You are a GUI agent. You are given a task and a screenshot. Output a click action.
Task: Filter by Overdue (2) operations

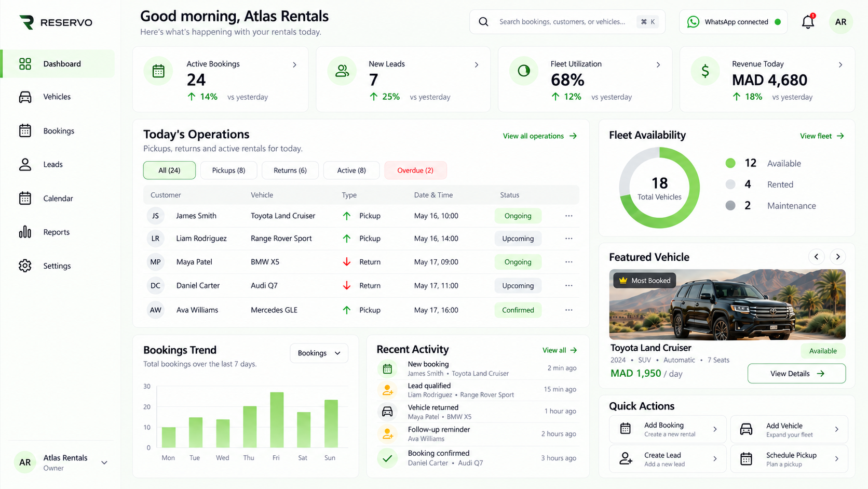pos(415,170)
